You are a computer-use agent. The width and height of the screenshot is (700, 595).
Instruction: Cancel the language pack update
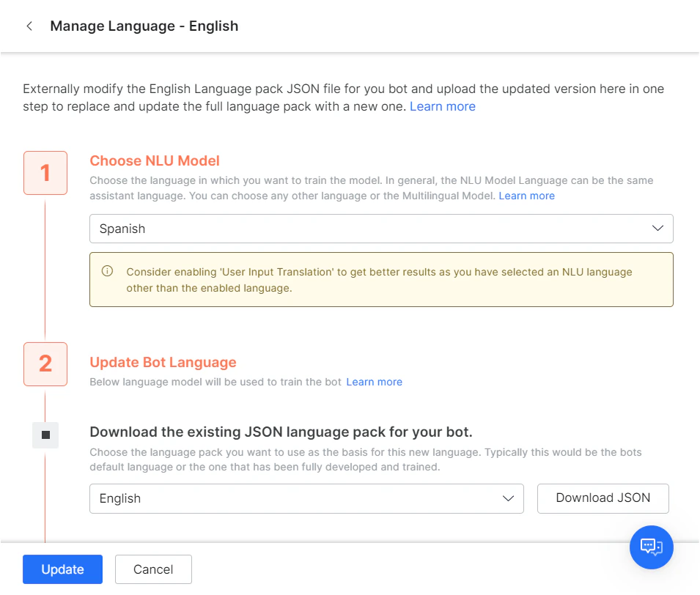click(x=153, y=569)
